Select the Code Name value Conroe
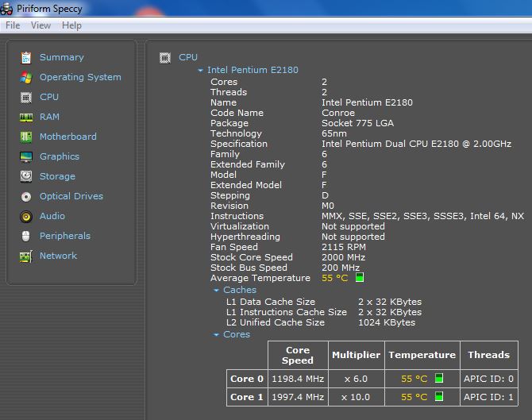This screenshot has height=420, width=532. pos(338,113)
